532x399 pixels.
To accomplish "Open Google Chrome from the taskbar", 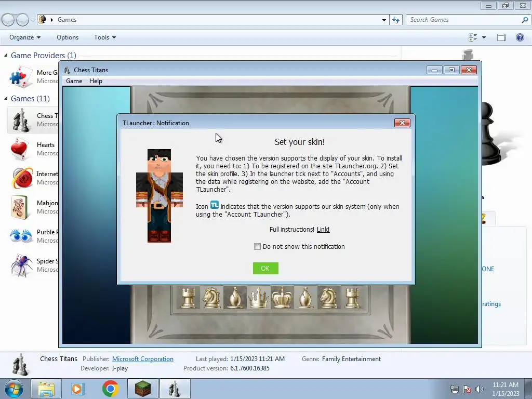I will [x=110, y=389].
